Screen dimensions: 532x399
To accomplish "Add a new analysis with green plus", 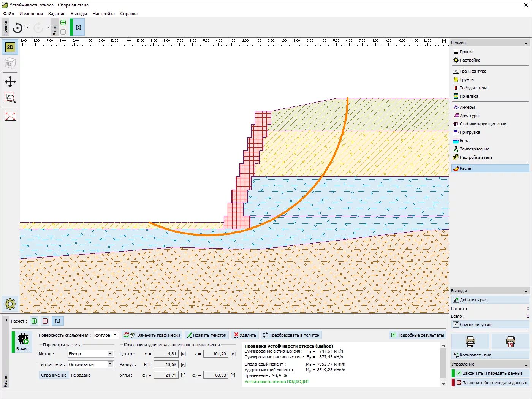I will (34, 321).
